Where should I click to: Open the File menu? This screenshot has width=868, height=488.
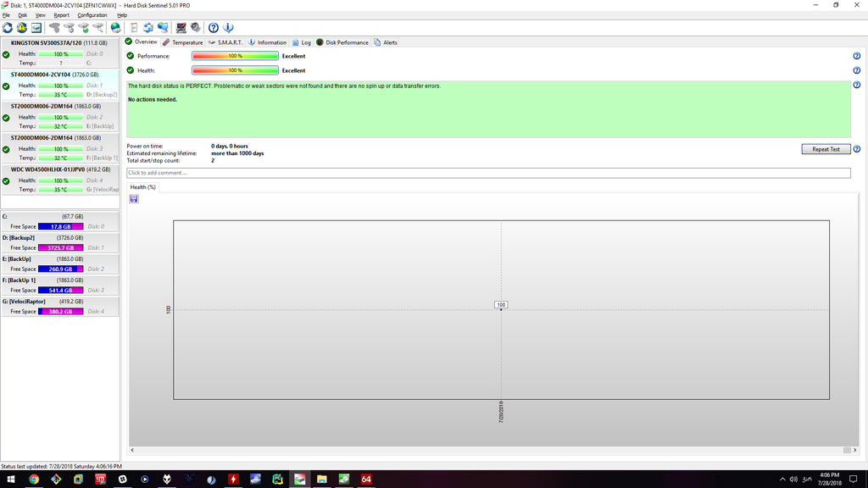pos(6,15)
